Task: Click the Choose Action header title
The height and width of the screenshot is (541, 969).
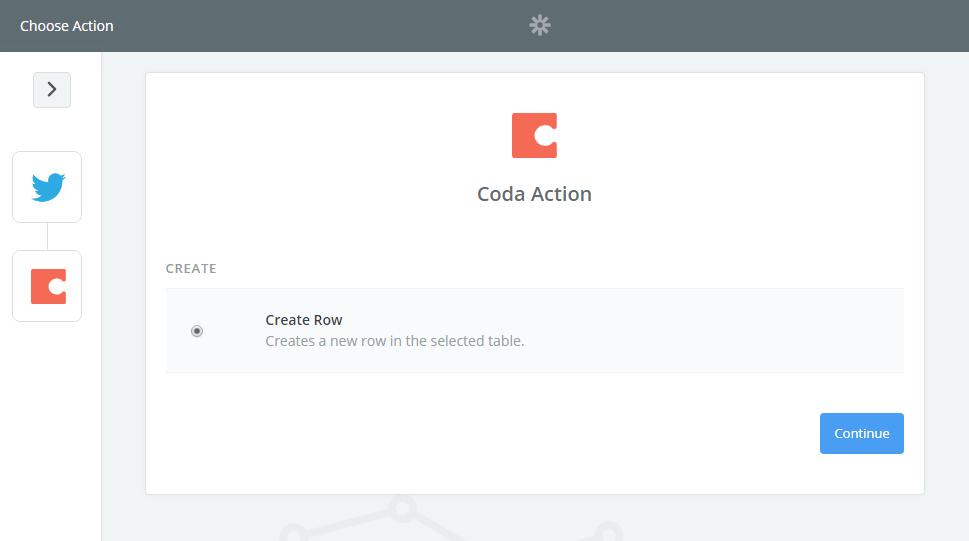Action: 67,26
